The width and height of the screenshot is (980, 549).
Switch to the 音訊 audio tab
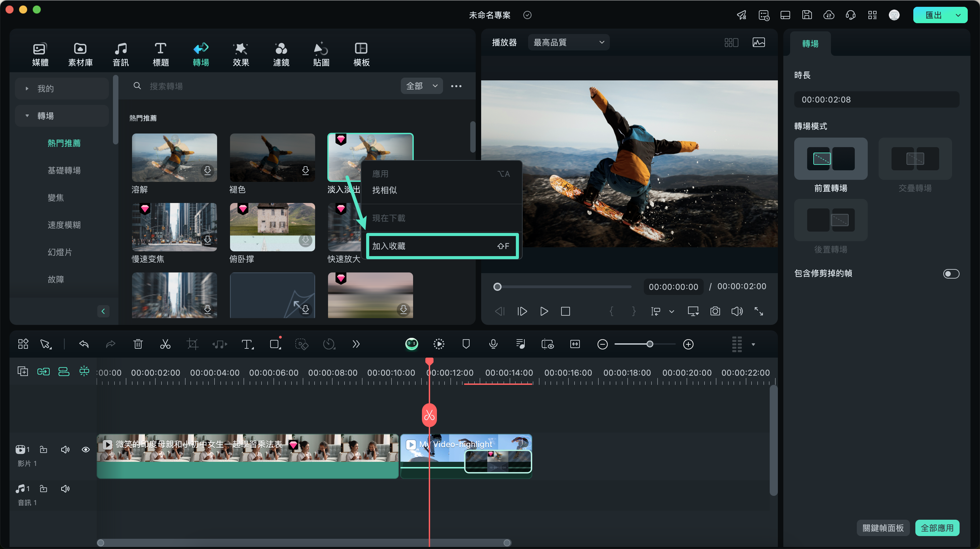coord(120,54)
